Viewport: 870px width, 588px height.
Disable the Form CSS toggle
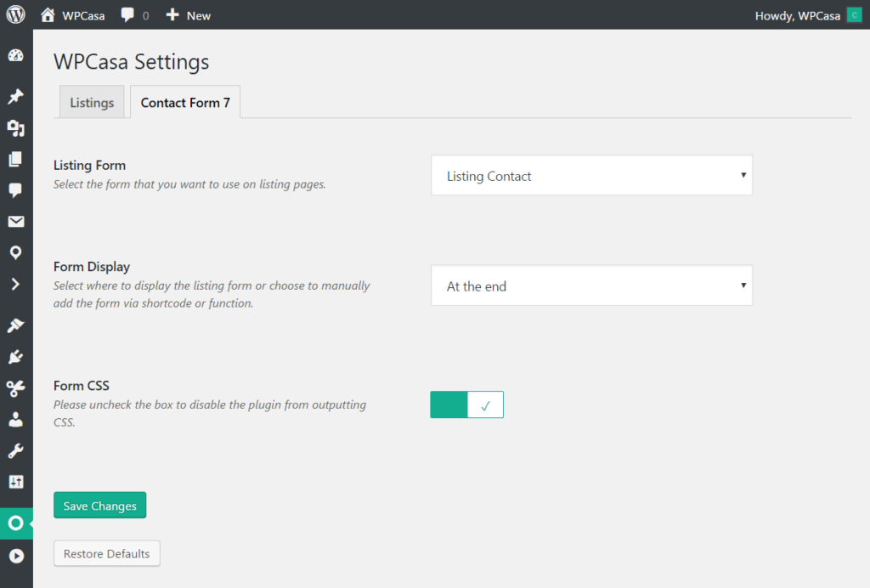pyautogui.click(x=466, y=404)
